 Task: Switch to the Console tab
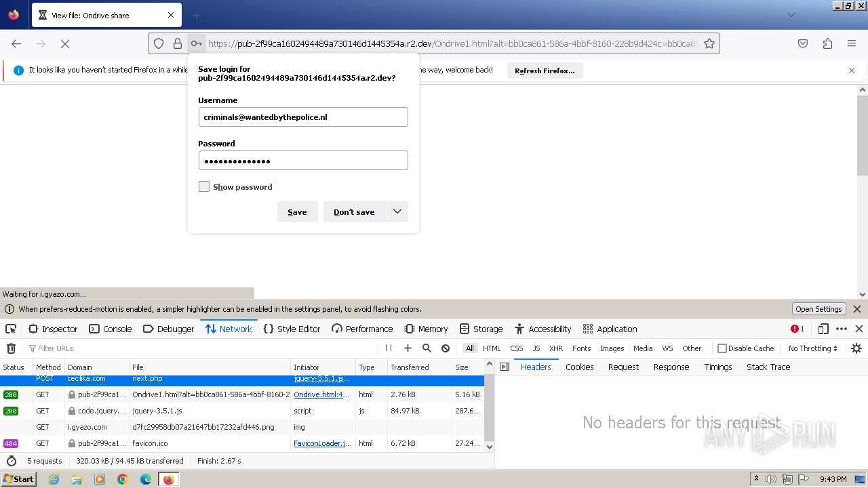111,329
